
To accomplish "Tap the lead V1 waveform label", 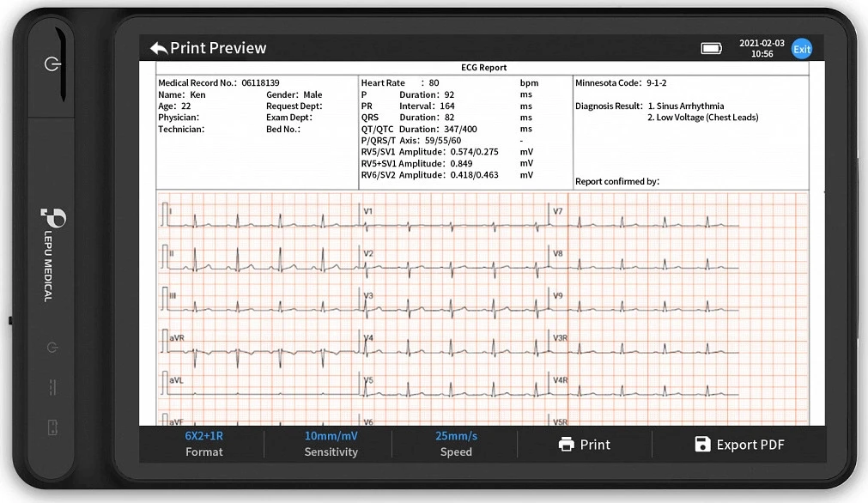I will coord(367,211).
